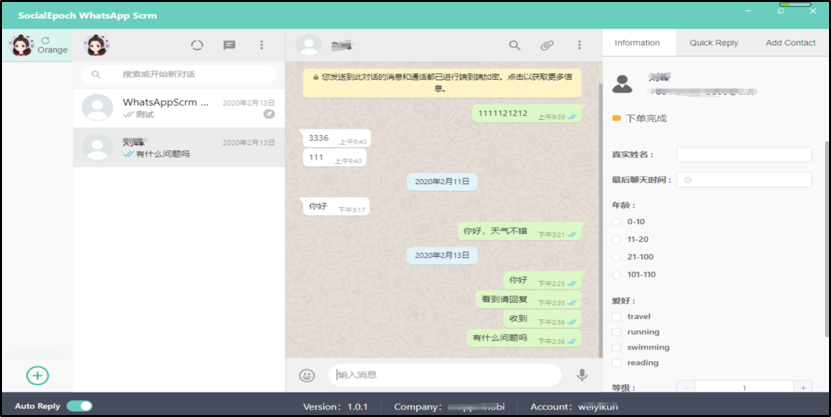
Task: Select age range 11-20
Action: [x=616, y=239]
